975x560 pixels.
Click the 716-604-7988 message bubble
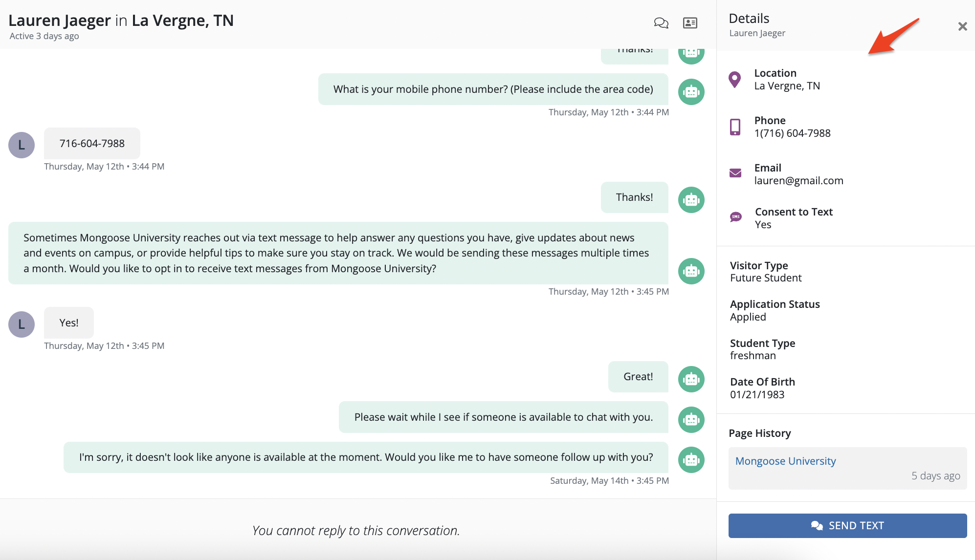click(x=92, y=144)
